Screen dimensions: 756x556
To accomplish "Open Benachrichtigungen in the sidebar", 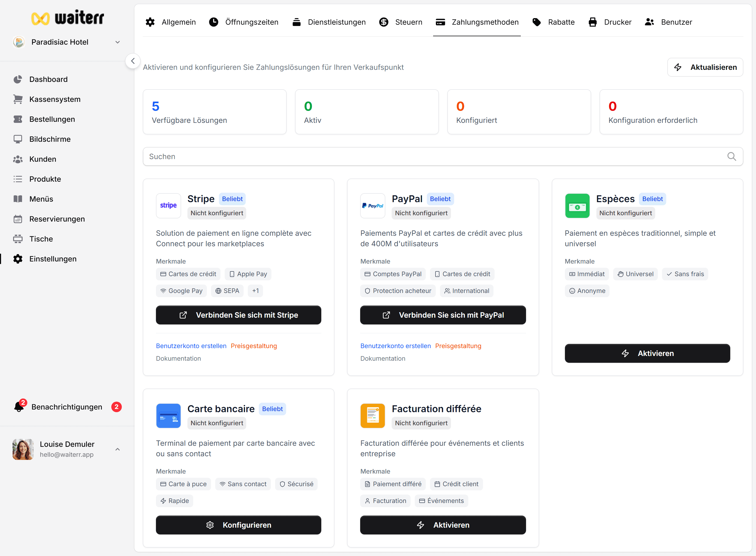I will (x=67, y=407).
